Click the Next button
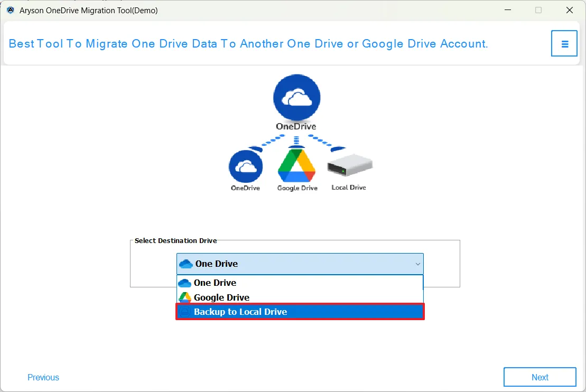Screen dimensions: 586x392 [x=540, y=377]
